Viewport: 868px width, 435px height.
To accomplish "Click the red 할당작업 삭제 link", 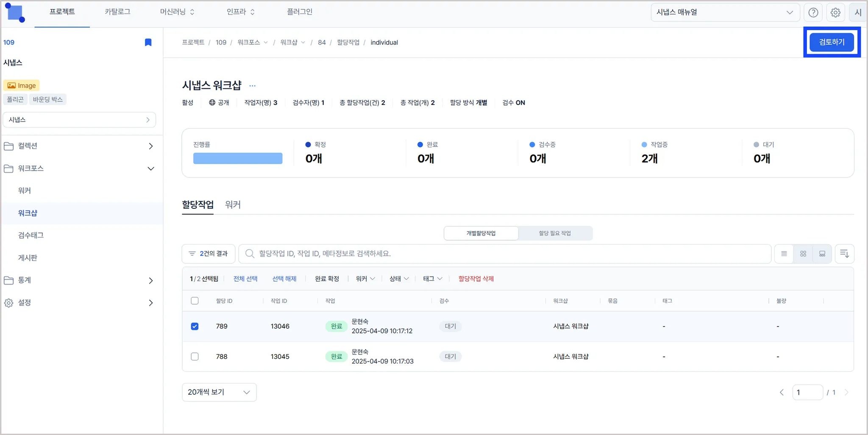I will [x=476, y=279].
